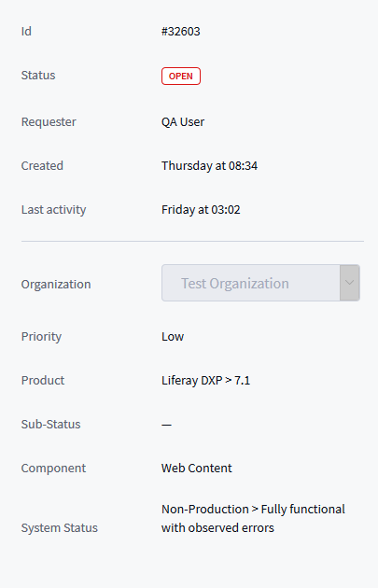The height and width of the screenshot is (588, 378).
Task: Click the empty Sub-Status dash value
Action: click(166, 425)
